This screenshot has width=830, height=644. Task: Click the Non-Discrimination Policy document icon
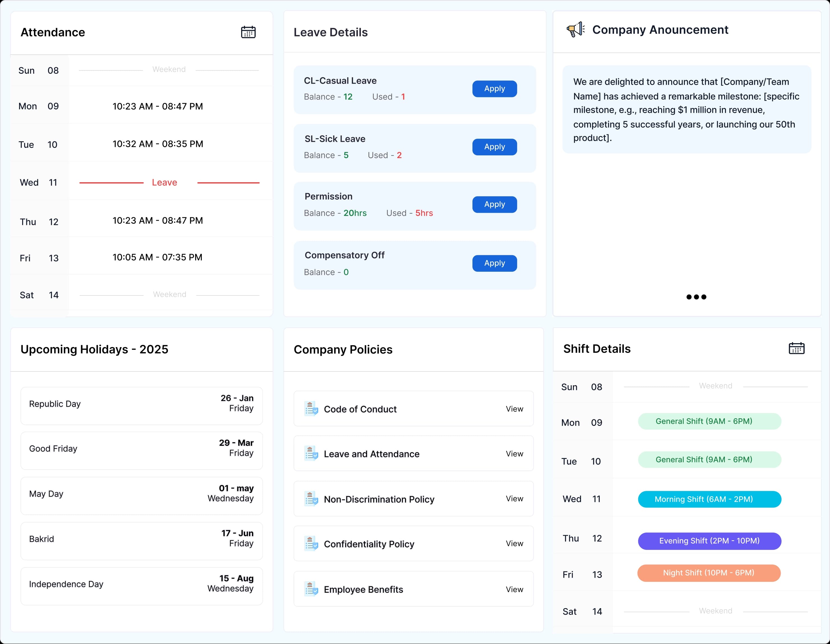312,499
